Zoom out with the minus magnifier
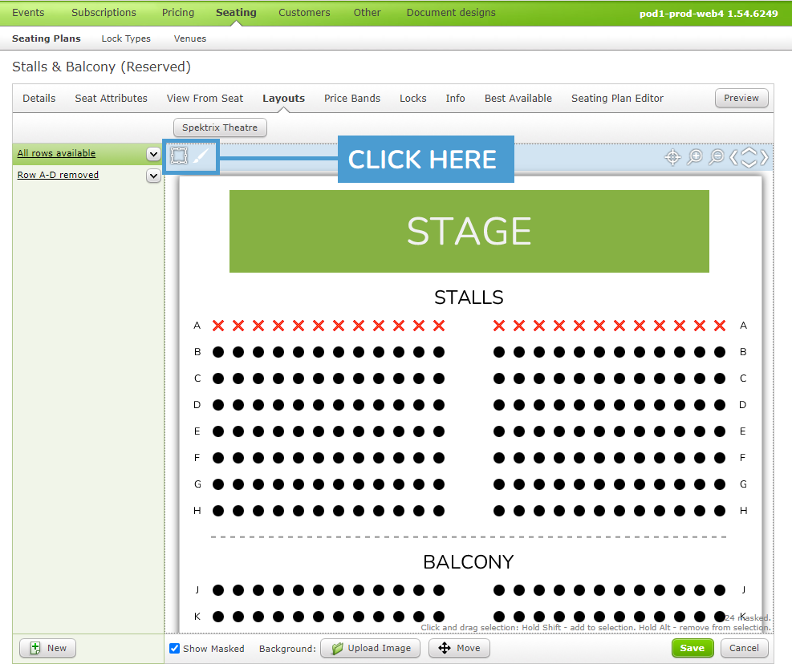This screenshot has height=672, width=792. 717,157
